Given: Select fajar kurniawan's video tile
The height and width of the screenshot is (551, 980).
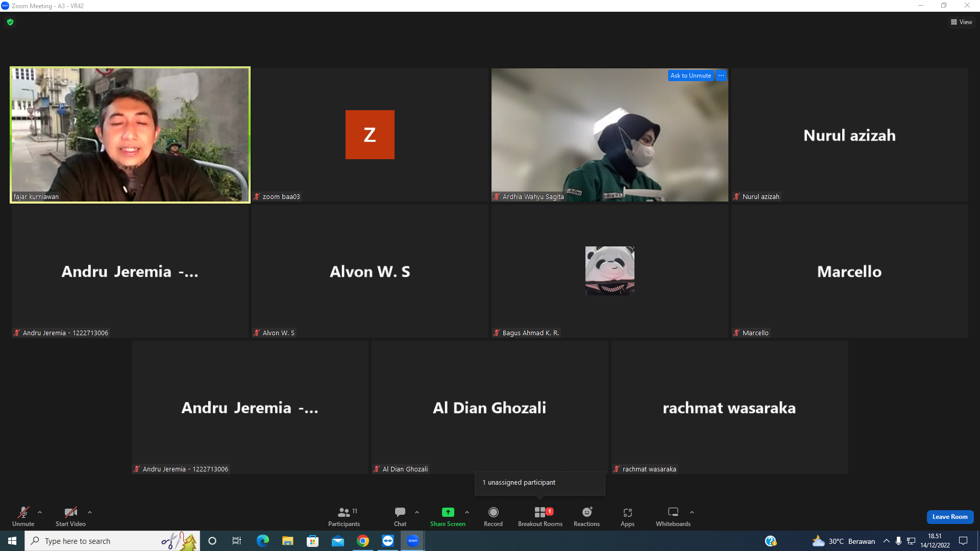Looking at the screenshot, I should [x=130, y=135].
